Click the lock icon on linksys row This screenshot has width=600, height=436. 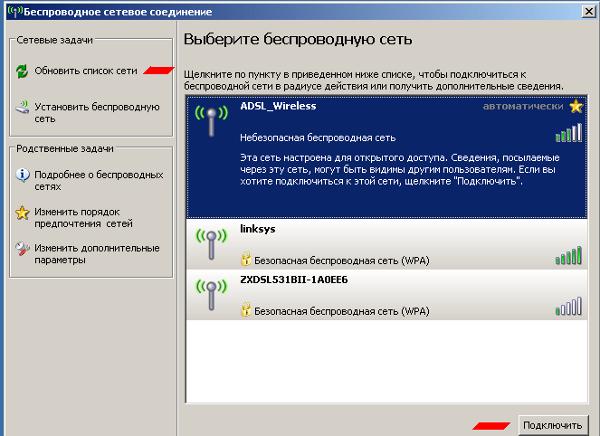(246, 259)
